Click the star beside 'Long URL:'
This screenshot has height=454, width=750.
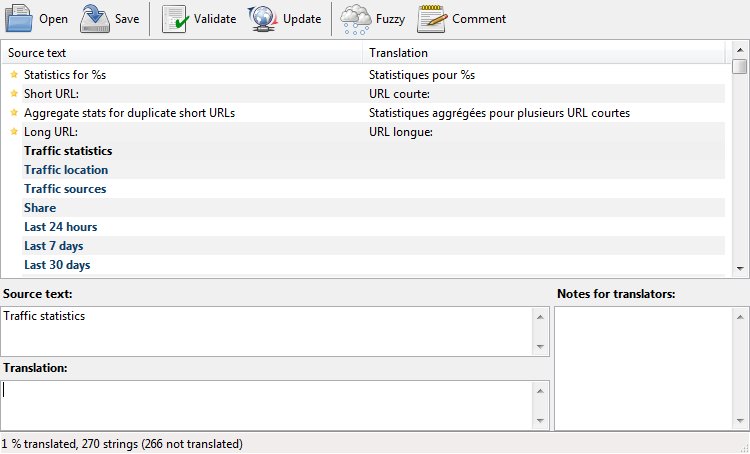[14, 132]
